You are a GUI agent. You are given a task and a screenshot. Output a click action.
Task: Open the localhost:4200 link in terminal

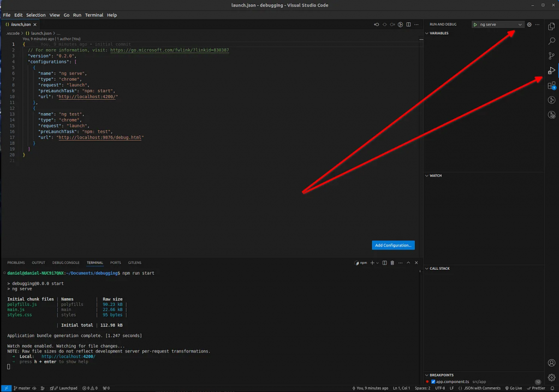pos(68,357)
